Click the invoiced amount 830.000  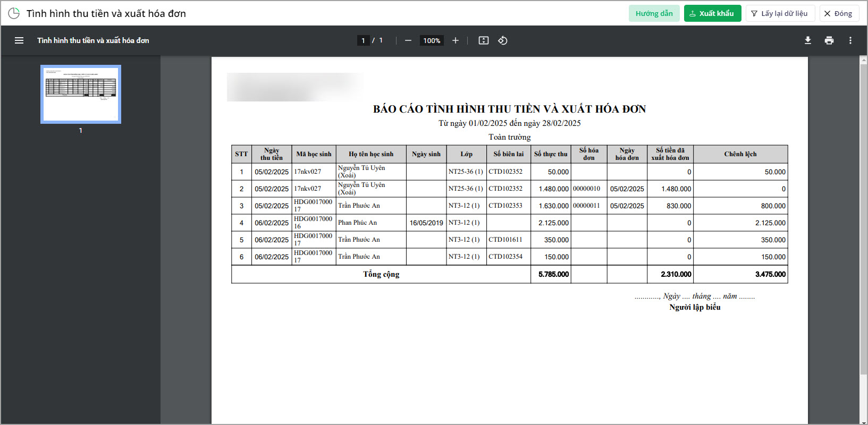[679, 206]
